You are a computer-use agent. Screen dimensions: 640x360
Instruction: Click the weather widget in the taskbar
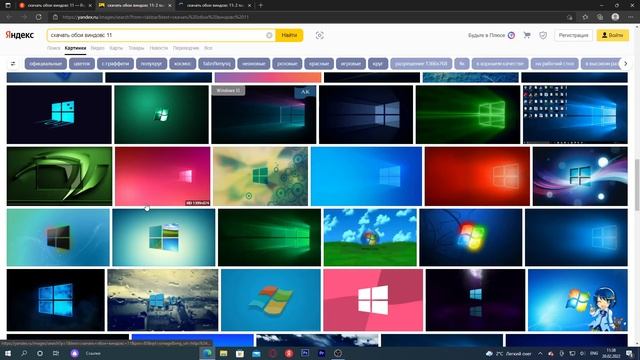click(x=508, y=353)
